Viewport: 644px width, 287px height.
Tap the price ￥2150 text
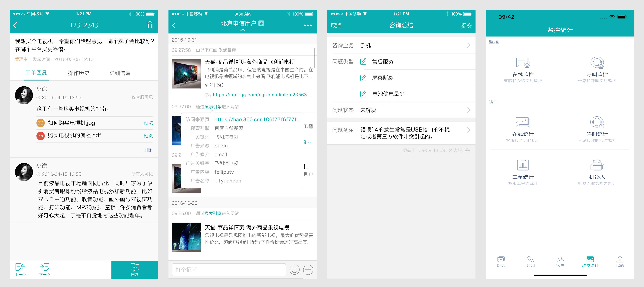click(214, 85)
